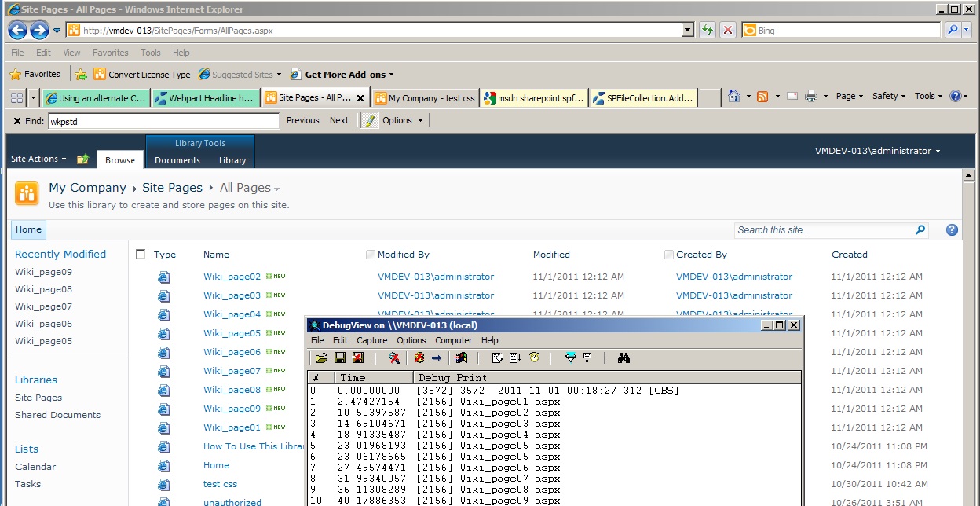Click the Find text input field
The width and height of the screenshot is (980, 506).
click(163, 121)
